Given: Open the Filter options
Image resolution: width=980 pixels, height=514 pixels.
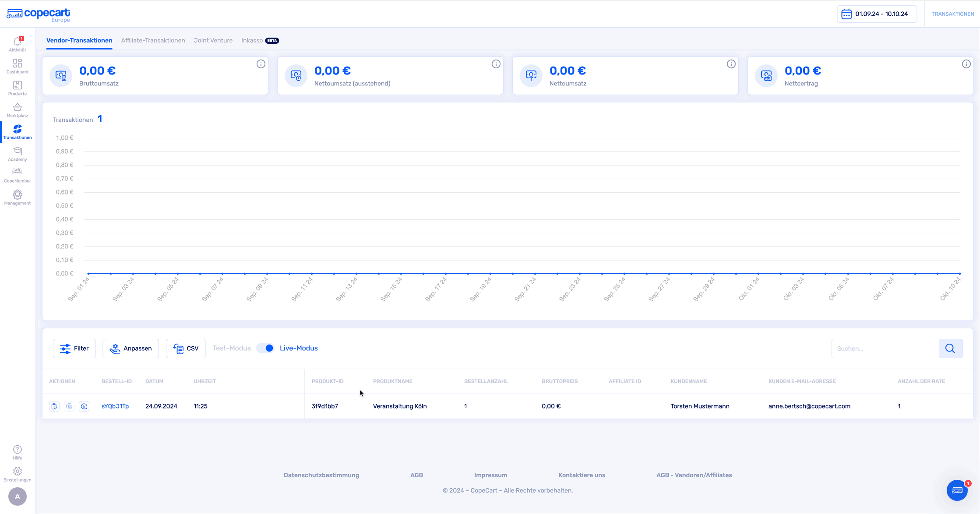Looking at the screenshot, I should coord(74,349).
